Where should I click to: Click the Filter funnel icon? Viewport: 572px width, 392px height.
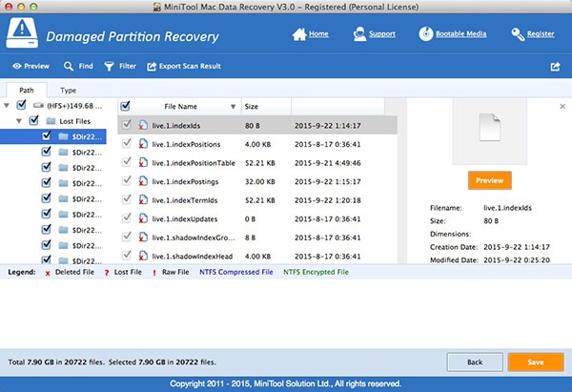click(x=109, y=67)
